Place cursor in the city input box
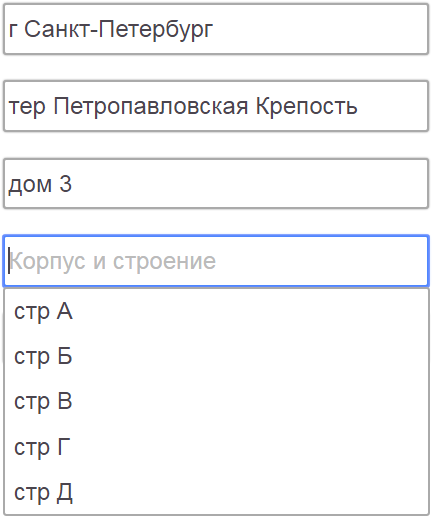The image size is (432, 518). tap(216, 29)
